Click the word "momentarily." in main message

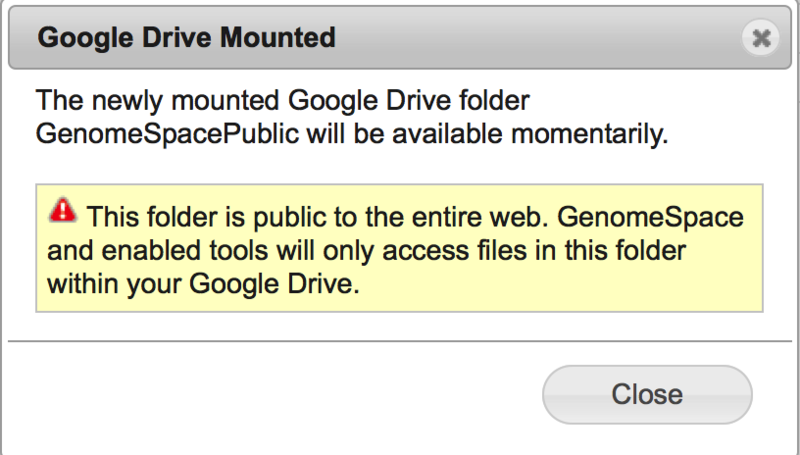pyautogui.click(x=590, y=134)
